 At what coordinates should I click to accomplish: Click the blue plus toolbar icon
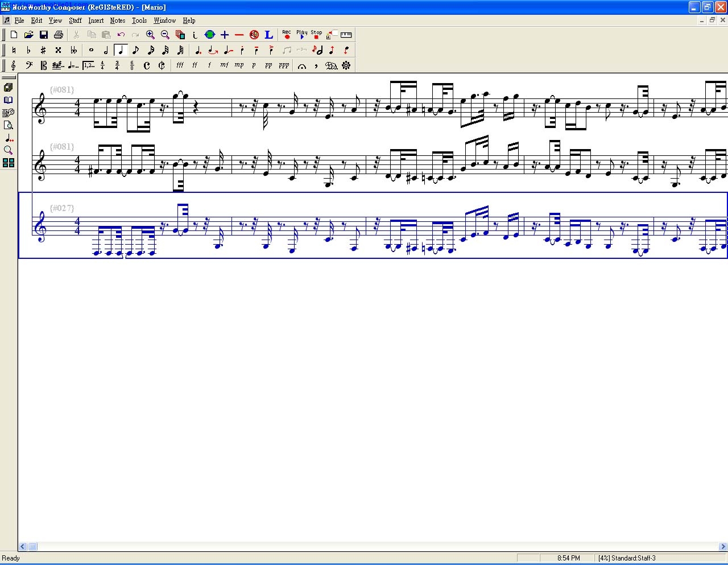[x=225, y=35]
